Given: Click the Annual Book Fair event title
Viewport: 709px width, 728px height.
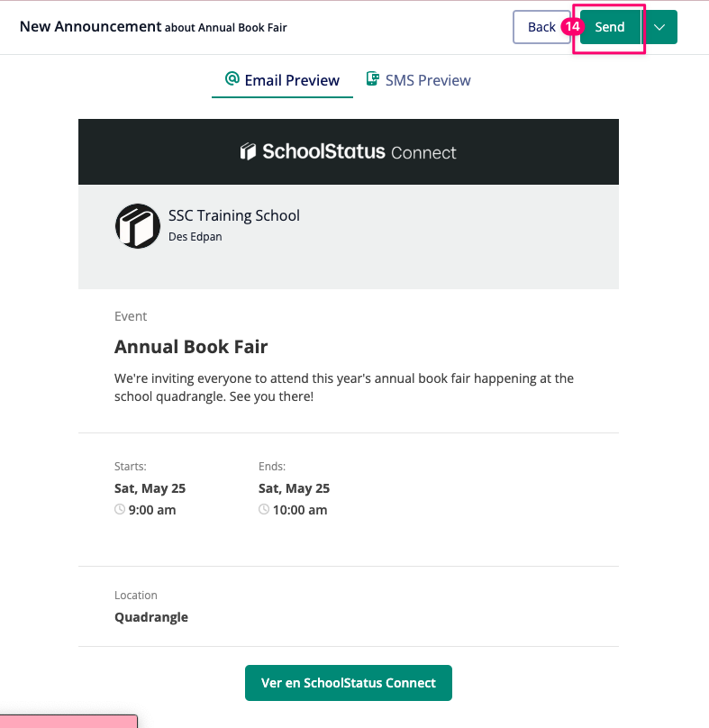Looking at the screenshot, I should click(191, 347).
